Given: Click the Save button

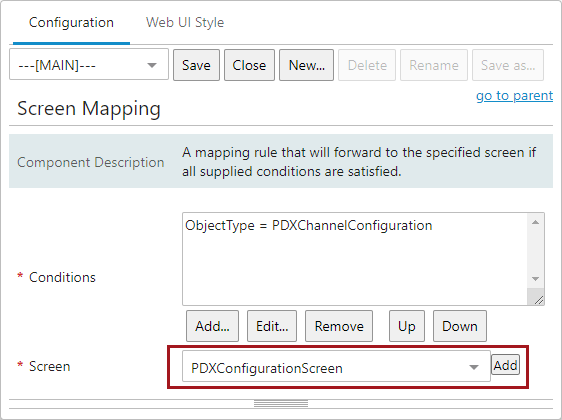Looking at the screenshot, I should click(x=196, y=65).
